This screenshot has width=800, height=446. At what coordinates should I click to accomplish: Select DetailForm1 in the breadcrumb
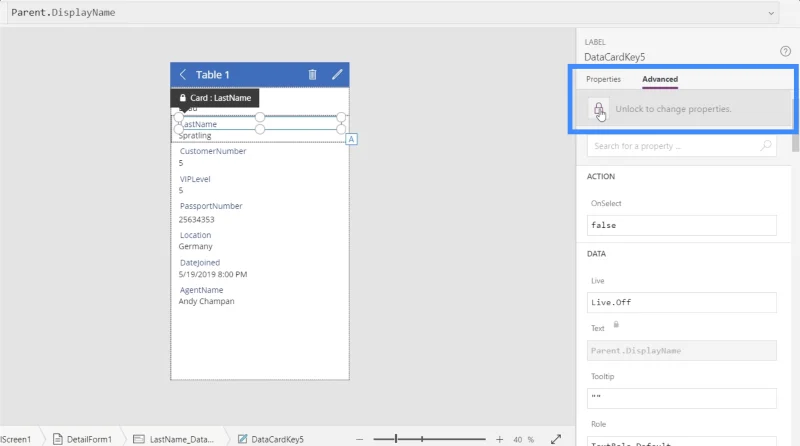[82, 439]
